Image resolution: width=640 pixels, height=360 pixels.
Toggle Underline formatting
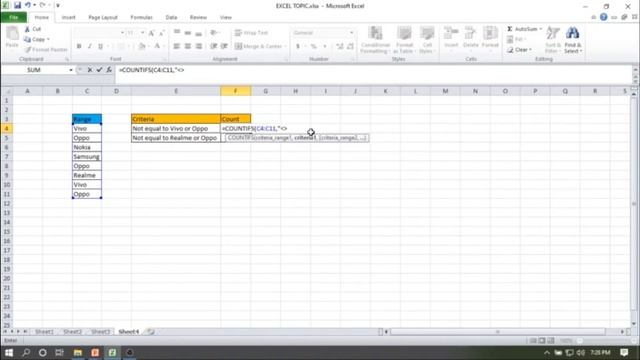click(x=100, y=46)
